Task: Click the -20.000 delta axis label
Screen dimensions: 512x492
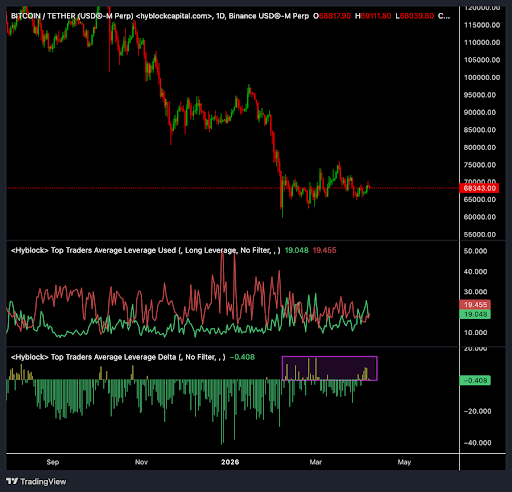Action: 477,411
